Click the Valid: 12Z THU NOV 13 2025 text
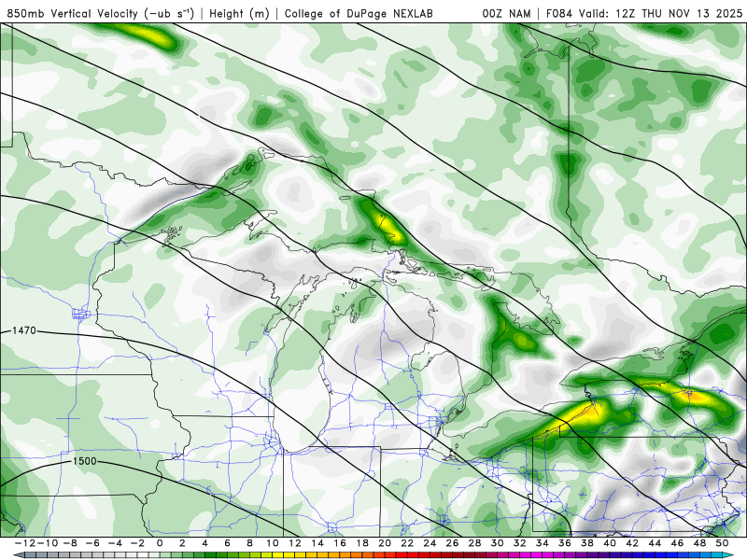 (660, 13)
